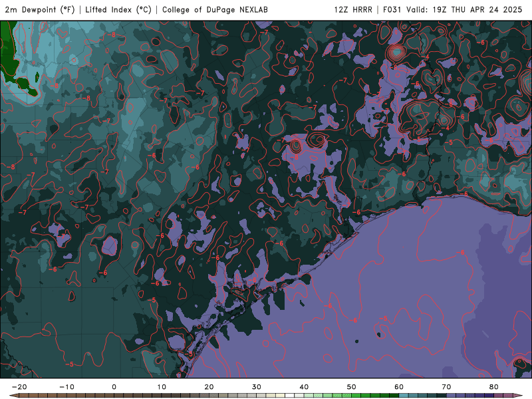
Task: Click the 10 label on the color scale
Action: point(162,387)
